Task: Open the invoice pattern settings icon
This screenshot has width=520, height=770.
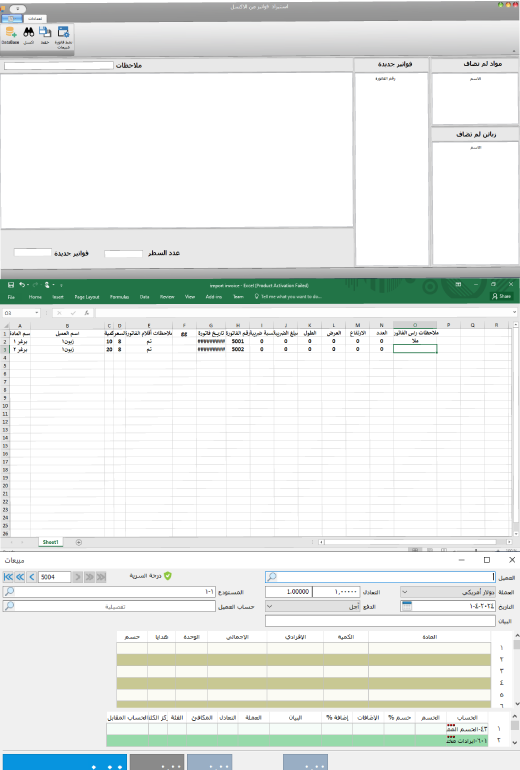Action: tap(63, 32)
